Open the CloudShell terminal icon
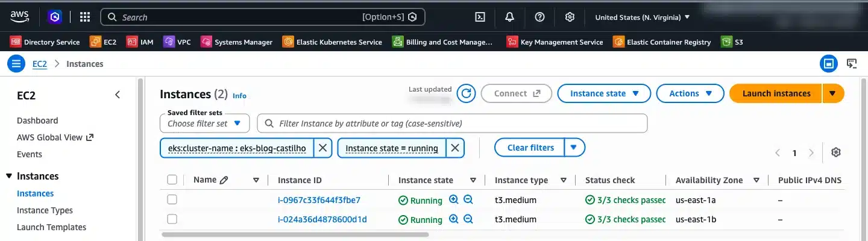This screenshot has height=241, width=868. (480, 17)
